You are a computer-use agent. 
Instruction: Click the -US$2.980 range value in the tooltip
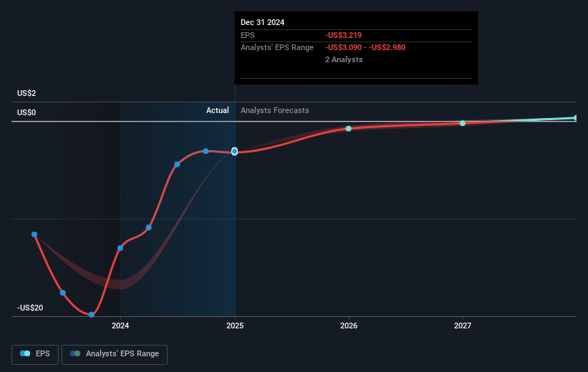click(x=387, y=48)
